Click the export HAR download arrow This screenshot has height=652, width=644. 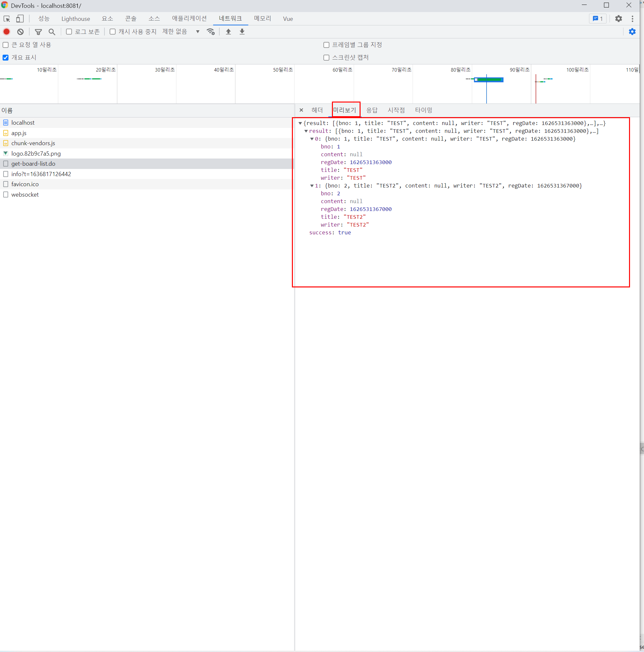[242, 32]
